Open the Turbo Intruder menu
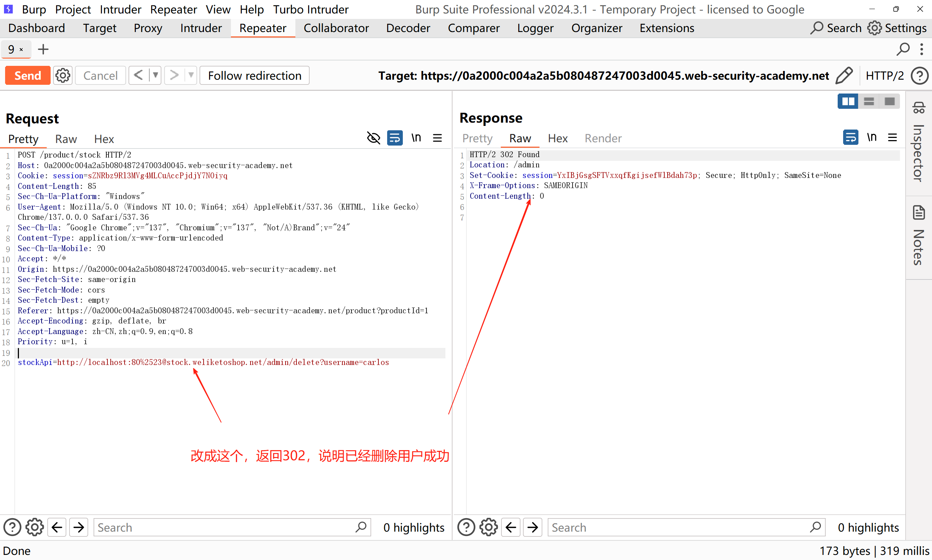932x560 pixels. (310, 9)
